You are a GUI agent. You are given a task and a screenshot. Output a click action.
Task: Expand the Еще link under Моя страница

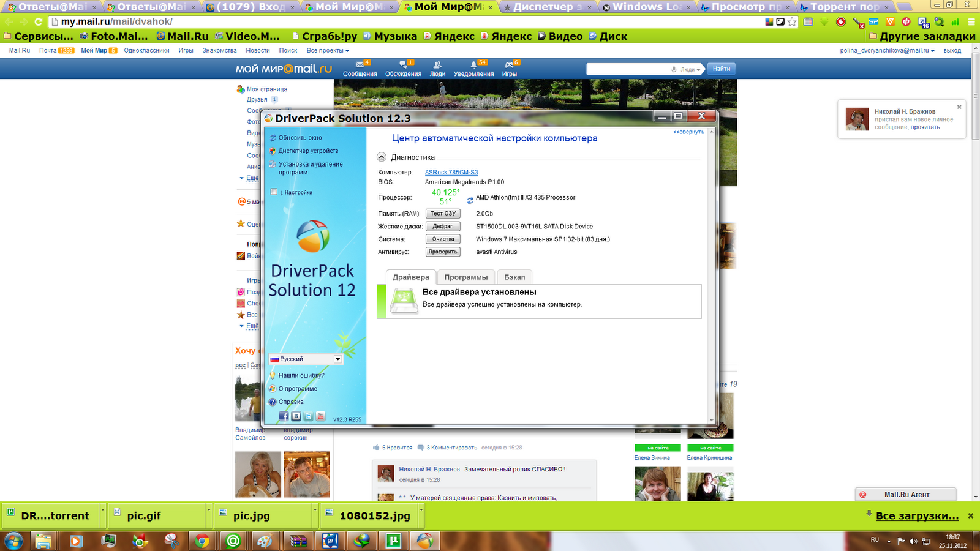click(252, 178)
